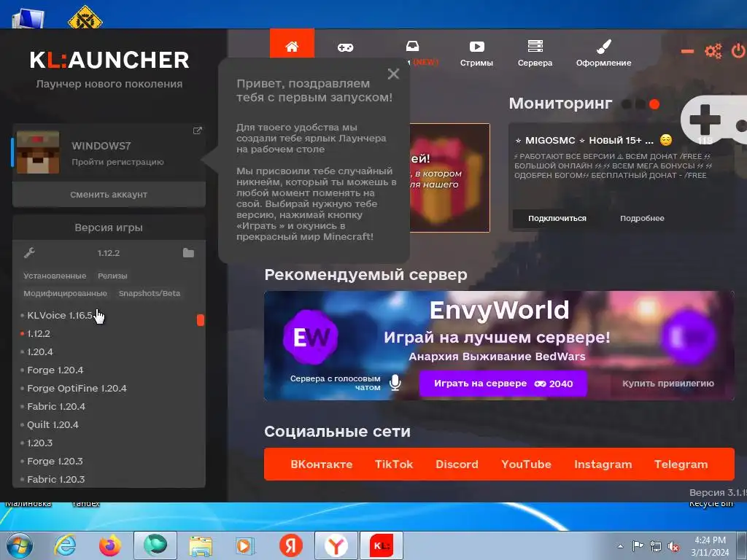
Task: Open the Home tab icon
Action: pyautogui.click(x=292, y=46)
